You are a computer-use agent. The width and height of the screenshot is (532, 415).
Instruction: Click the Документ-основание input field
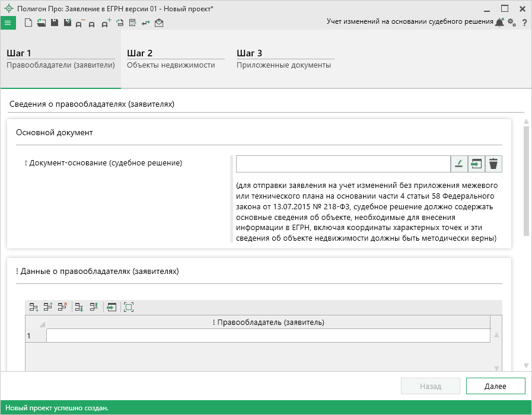(343, 164)
